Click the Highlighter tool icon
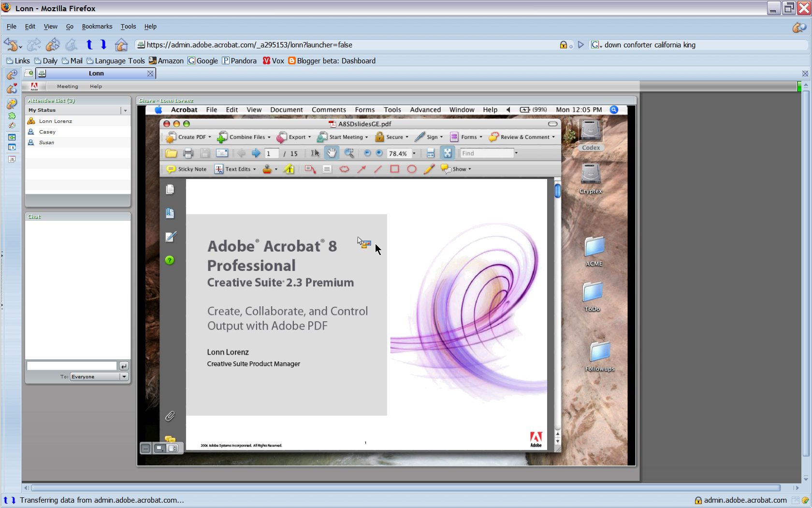This screenshot has width=812, height=508. pos(289,169)
